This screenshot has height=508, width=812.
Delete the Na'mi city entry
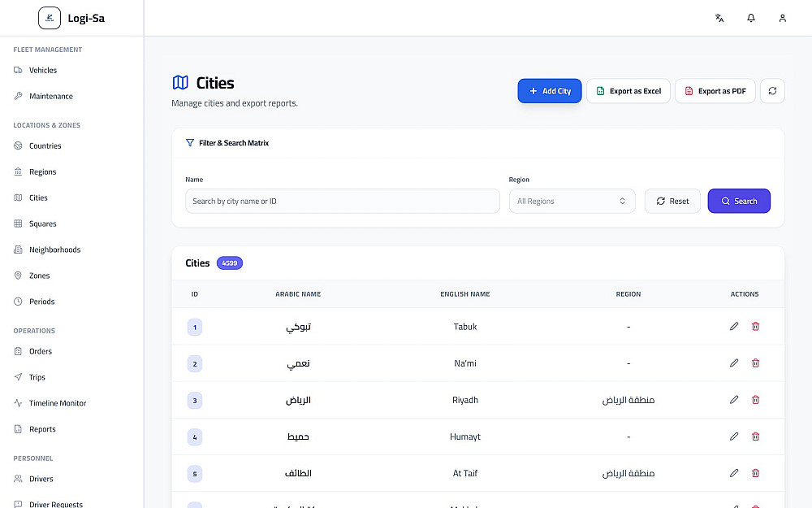pos(755,363)
